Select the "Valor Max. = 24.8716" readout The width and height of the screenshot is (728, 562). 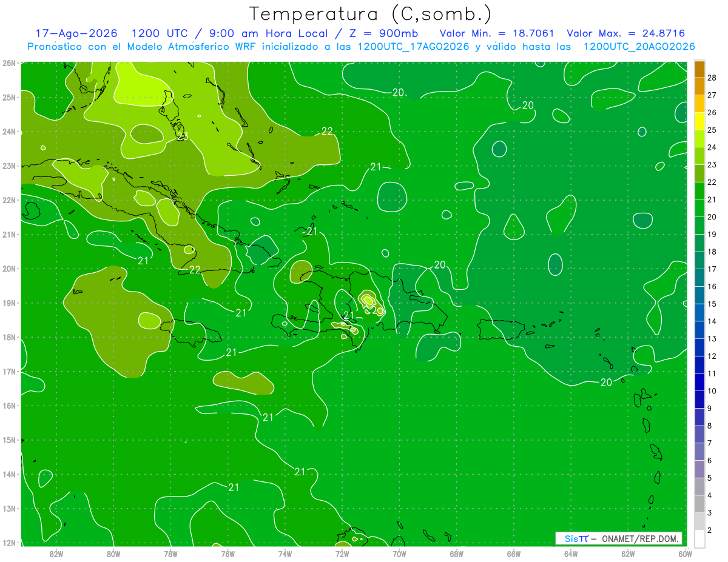tap(626, 33)
